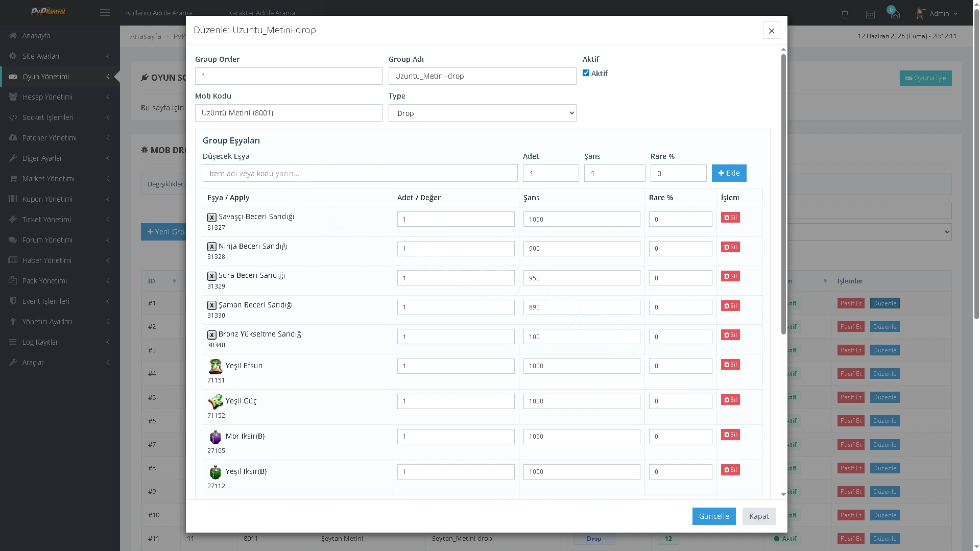
Task: Click the Düşecek Eşya item search field
Action: coord(360,173)
